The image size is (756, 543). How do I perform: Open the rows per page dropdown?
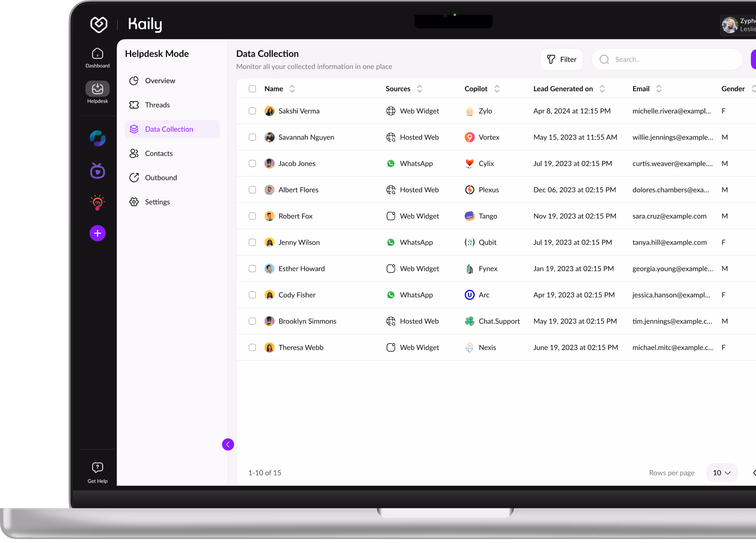point(722,473)
